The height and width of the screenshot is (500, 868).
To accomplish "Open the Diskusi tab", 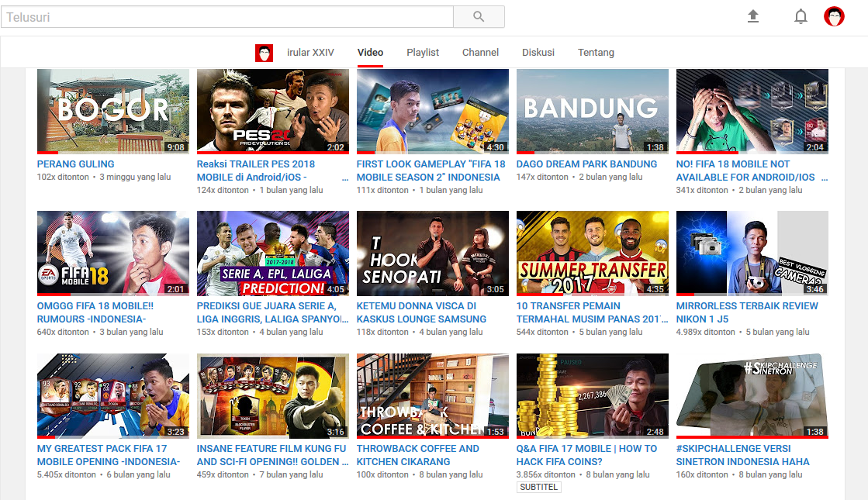I will (x=538, y=53).
